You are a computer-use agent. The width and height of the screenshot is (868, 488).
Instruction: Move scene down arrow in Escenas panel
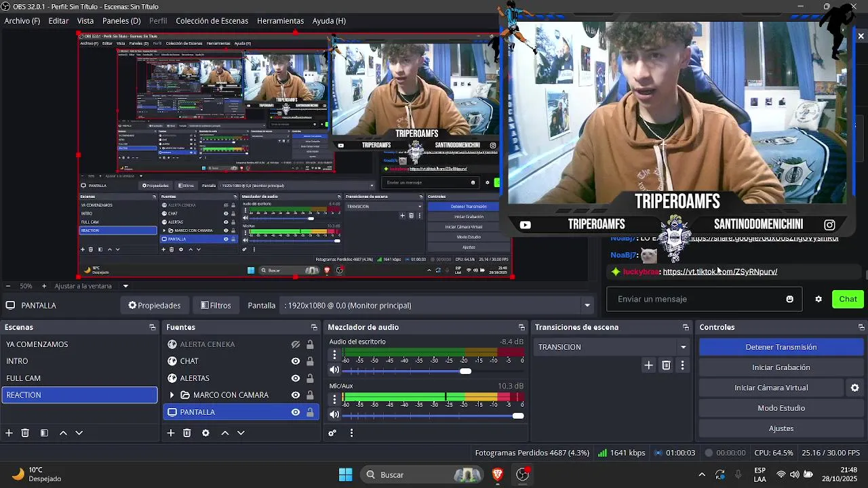click(79, 432)
